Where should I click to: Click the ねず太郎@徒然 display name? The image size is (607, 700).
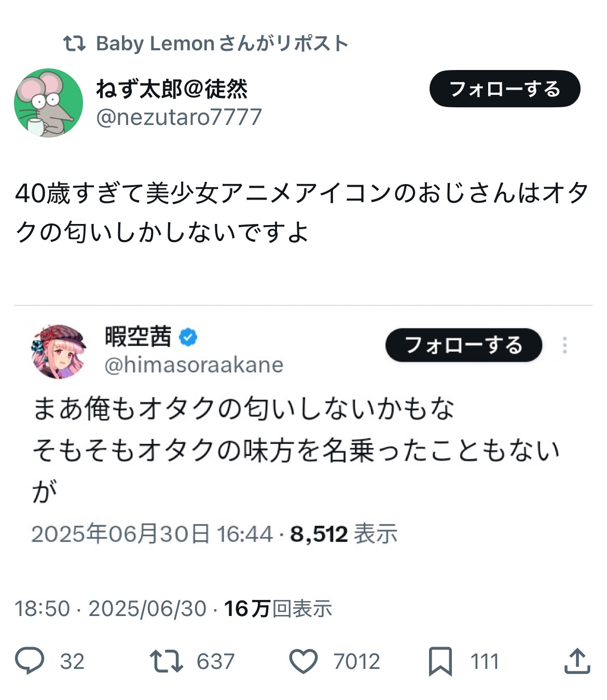(172, 89)
